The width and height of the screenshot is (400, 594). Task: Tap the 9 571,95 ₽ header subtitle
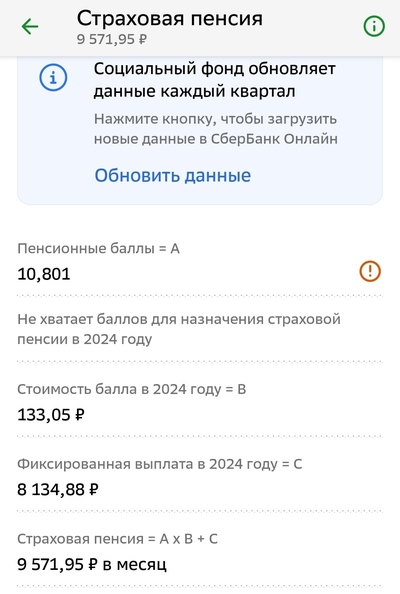point(112,39)
